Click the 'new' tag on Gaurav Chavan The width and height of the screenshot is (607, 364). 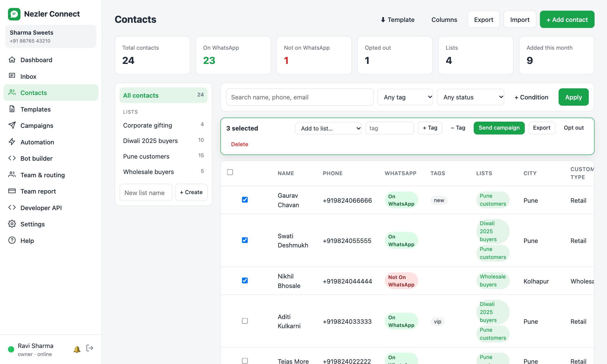pyautogui.click(x=439, y=200)
